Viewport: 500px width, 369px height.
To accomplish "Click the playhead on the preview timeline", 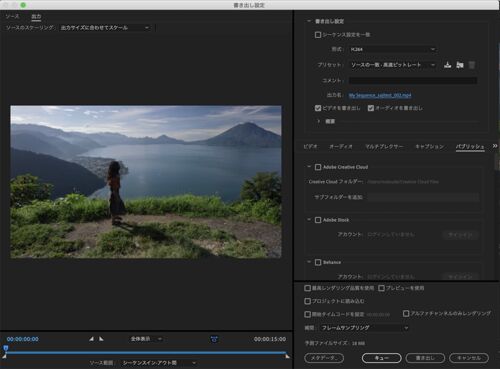I will 6,348.
